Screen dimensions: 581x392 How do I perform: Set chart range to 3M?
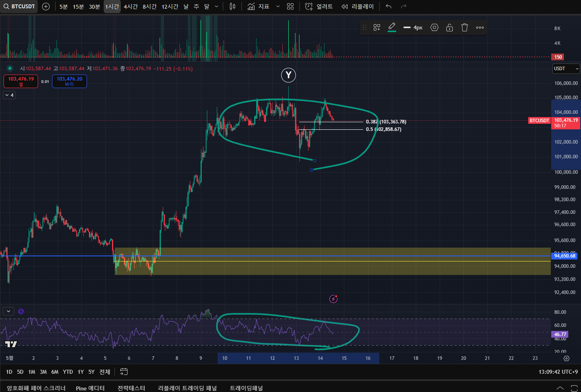pyautogui.click(x=43, y=372)
